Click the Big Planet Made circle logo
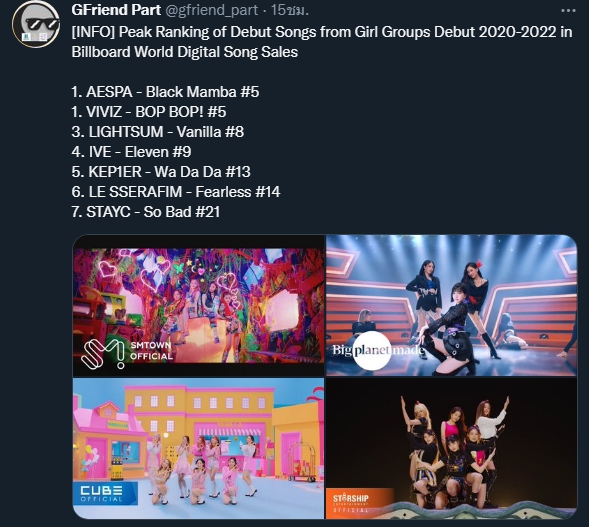 coord(372,351)
